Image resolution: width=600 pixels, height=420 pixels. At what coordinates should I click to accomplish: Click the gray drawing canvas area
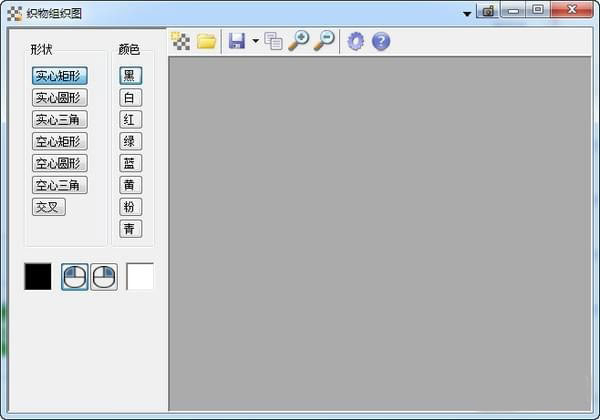pyautogui.click(x=380, y=234)
